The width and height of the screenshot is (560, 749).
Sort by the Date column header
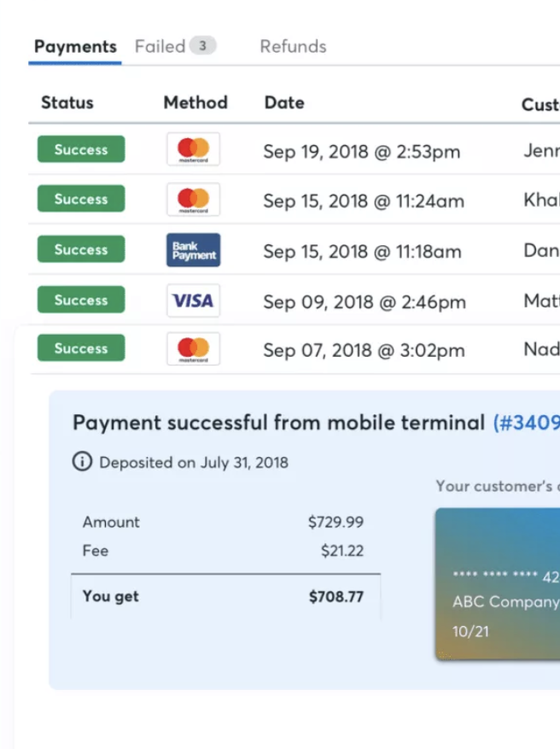(284, 102)
